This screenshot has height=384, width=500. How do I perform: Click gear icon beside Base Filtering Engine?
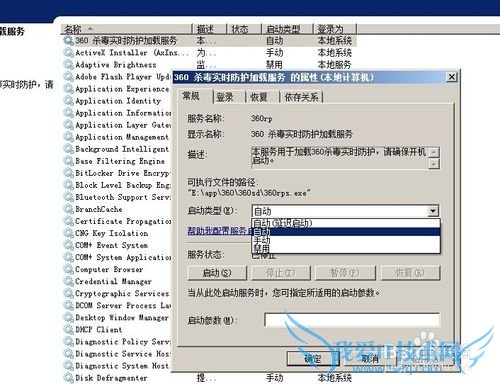69,161
